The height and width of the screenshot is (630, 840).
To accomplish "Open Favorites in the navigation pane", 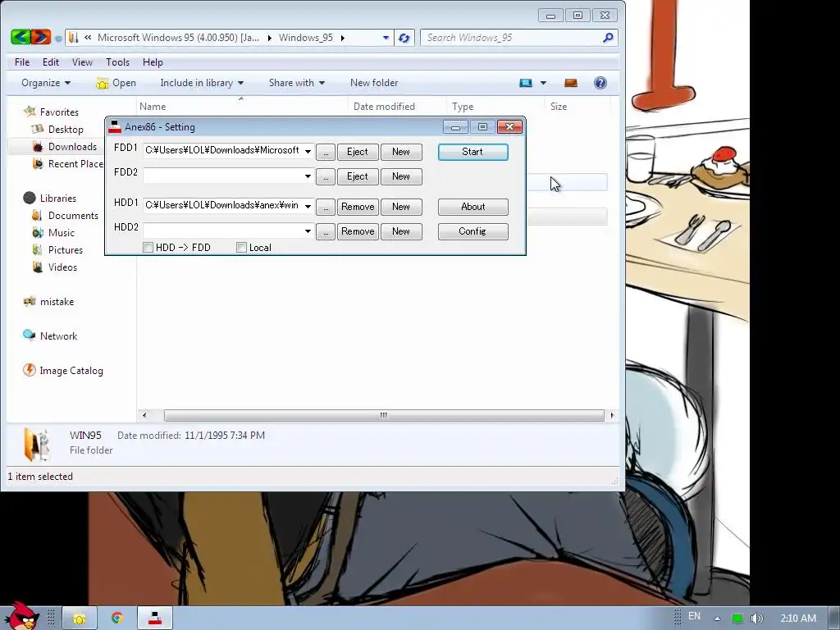I will (52, 112).
